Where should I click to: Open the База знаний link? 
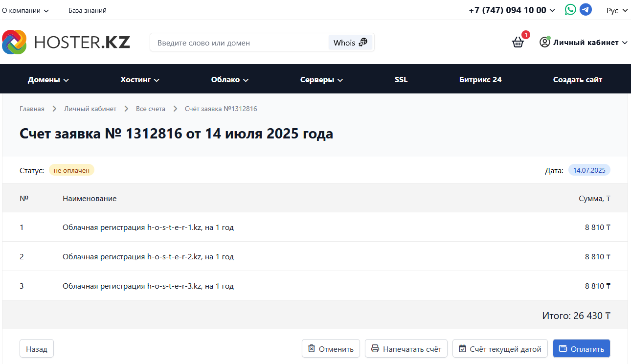(88, 10)
